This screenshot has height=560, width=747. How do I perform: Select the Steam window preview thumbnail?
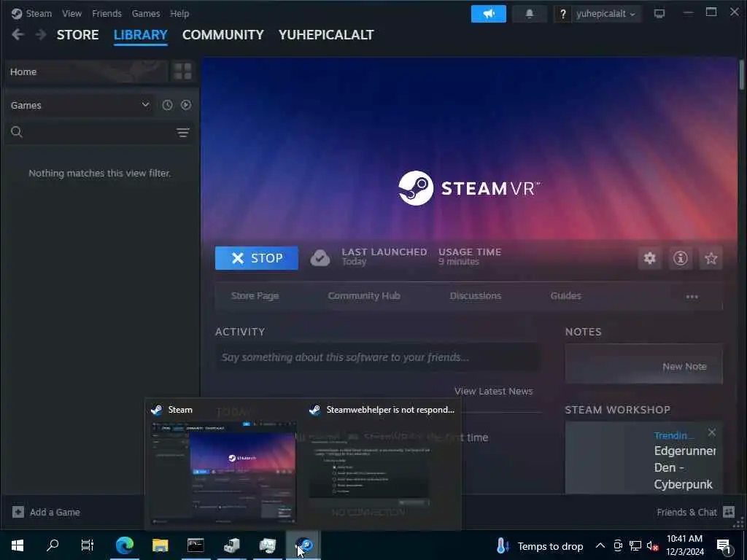point(223,472)
